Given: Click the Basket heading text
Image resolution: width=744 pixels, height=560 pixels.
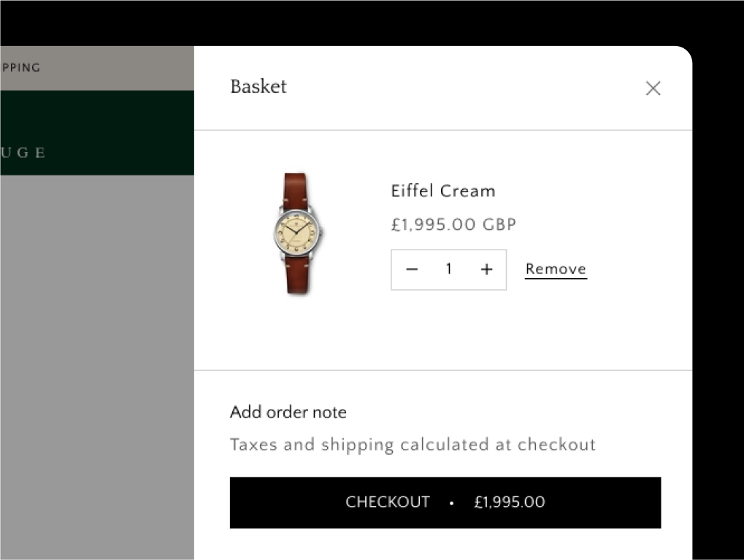Looking at the screenshot, I should [x=258, y=87].
